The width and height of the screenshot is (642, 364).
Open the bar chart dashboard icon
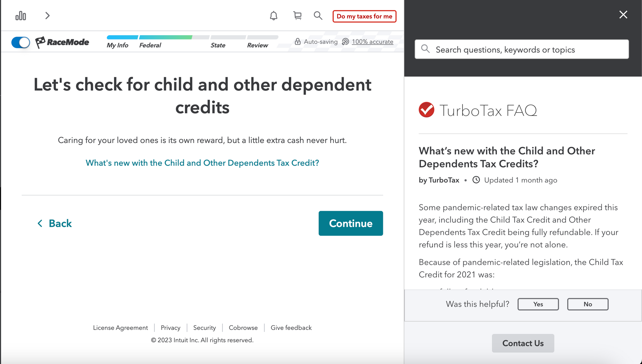[x=21, y=16]
